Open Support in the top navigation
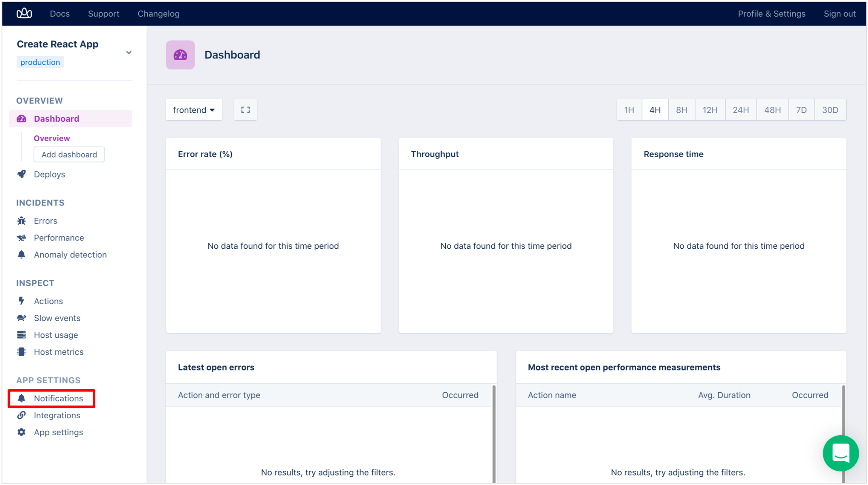Screen dimensions: 868x485 point(104,14)
